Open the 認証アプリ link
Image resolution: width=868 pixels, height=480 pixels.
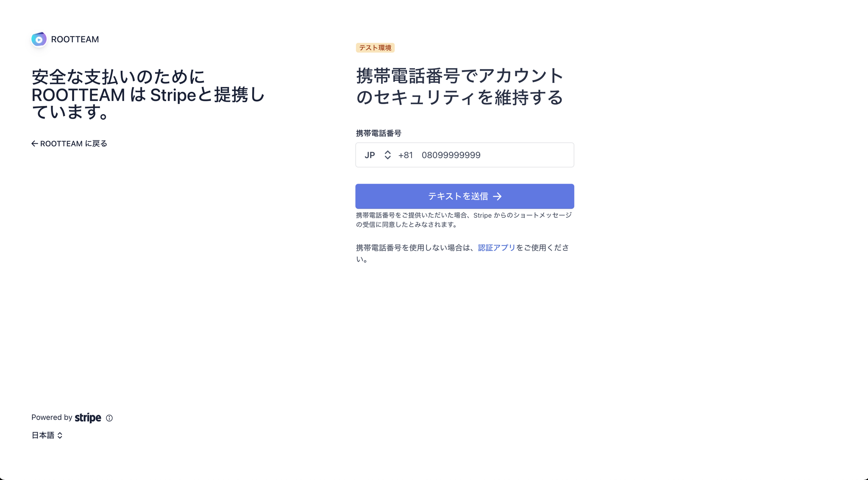pos(496,247)
